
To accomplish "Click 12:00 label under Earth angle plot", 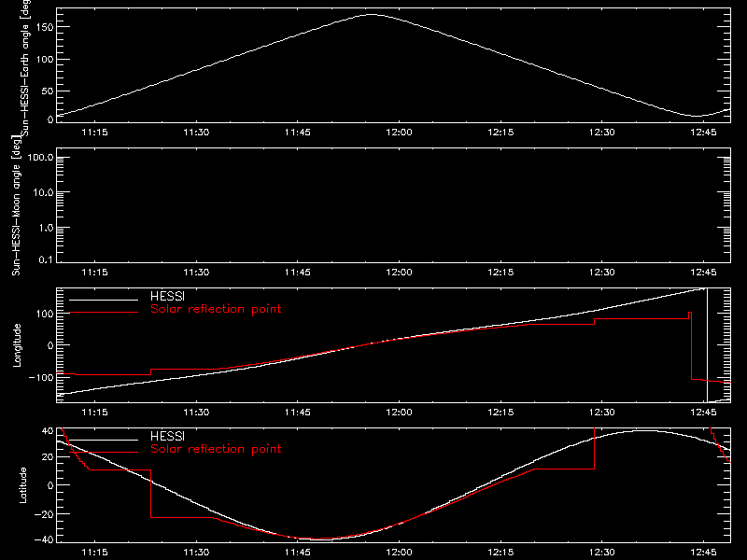I will (400, 133).
